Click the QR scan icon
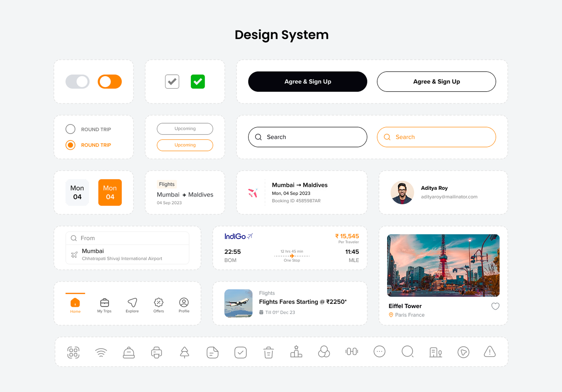562x392 pixels. (73, 353)
